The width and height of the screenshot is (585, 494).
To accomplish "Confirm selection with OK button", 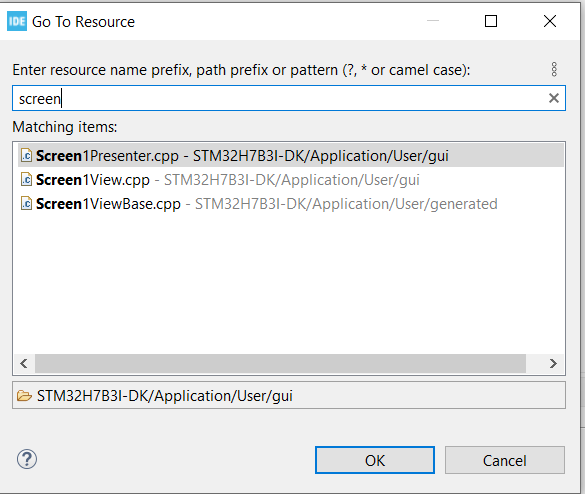I will pos(375,460).
